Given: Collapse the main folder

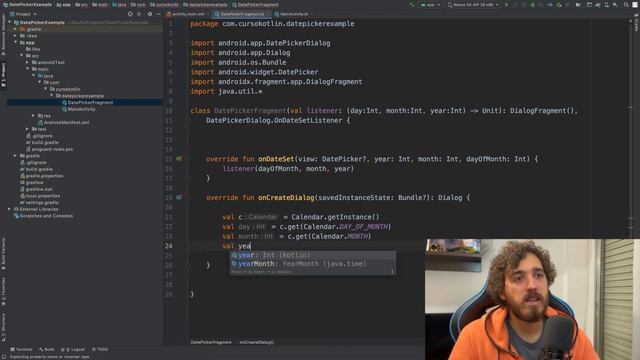Looking at the screenshot, I should pos(28,69).
